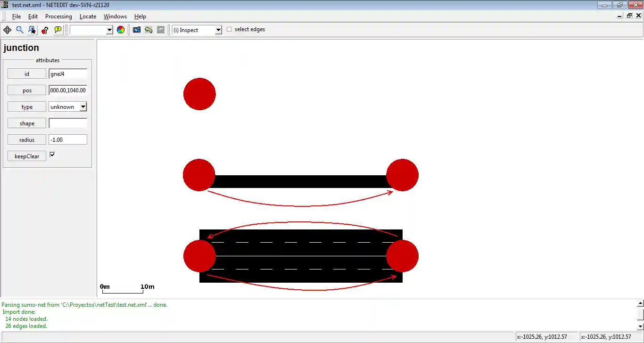
Task: Click the id attribute button
Action: 27,74
